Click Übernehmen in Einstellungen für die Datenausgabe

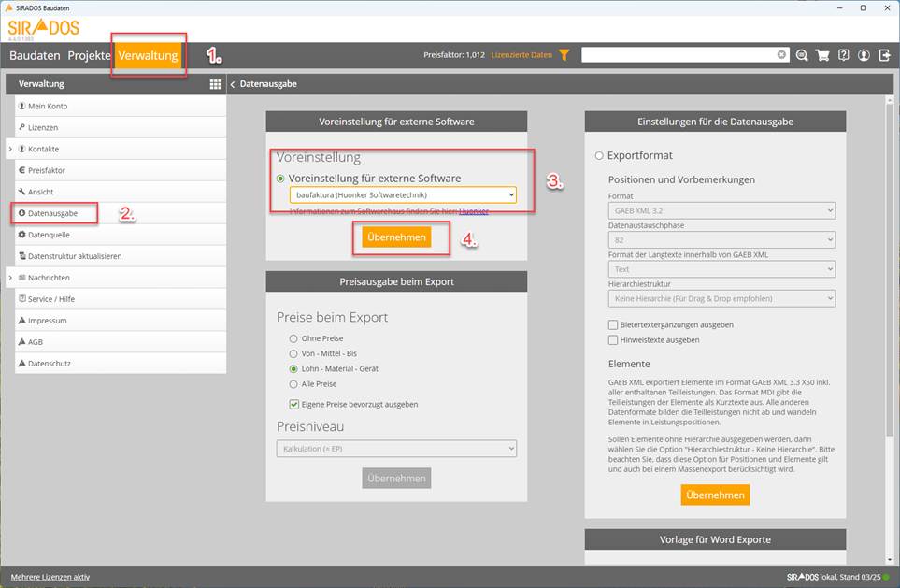715,495
